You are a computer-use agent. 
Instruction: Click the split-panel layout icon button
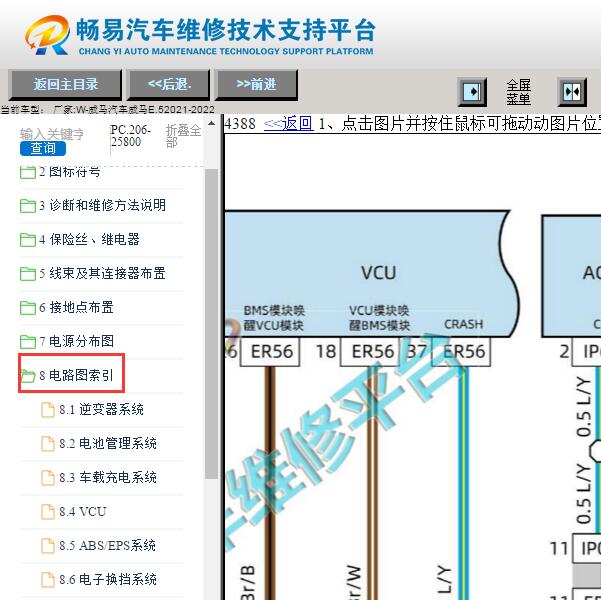coord(572,92)
